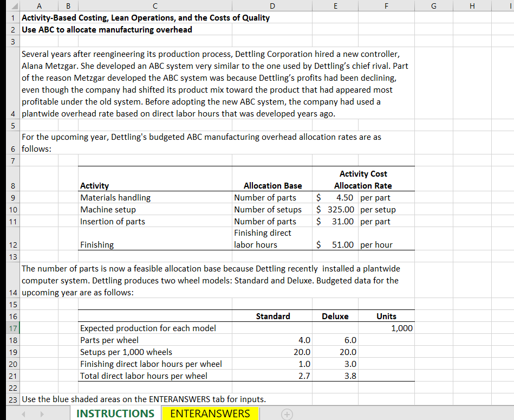Select row 17 header
The height and width of the screenshot is (420, 514).
[x=12, y=328]
